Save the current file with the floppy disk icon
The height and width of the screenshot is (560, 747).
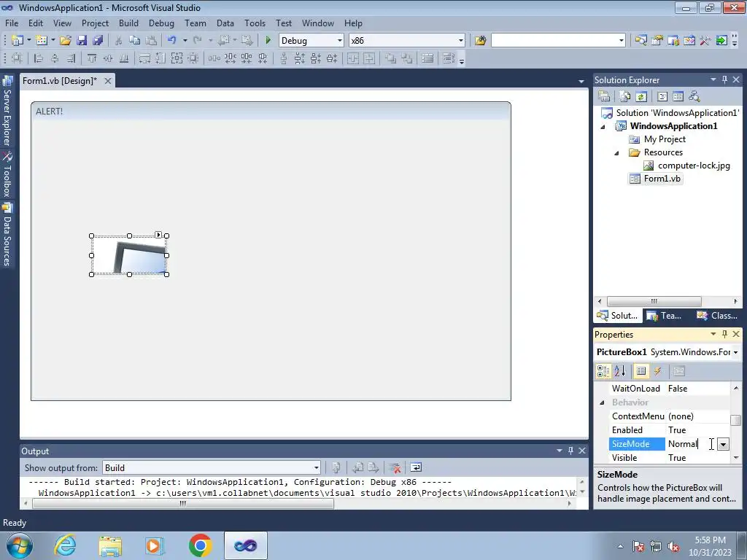point(82,41)
